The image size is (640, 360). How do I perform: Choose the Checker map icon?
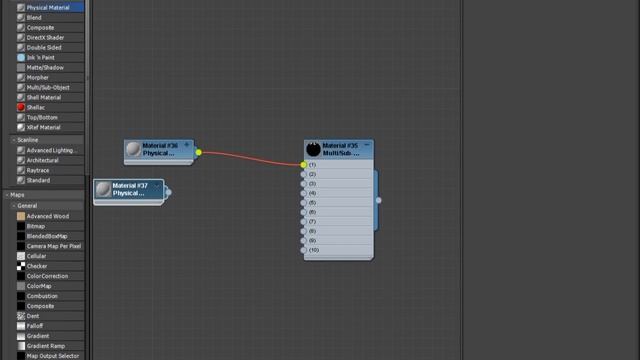point(21,266)
